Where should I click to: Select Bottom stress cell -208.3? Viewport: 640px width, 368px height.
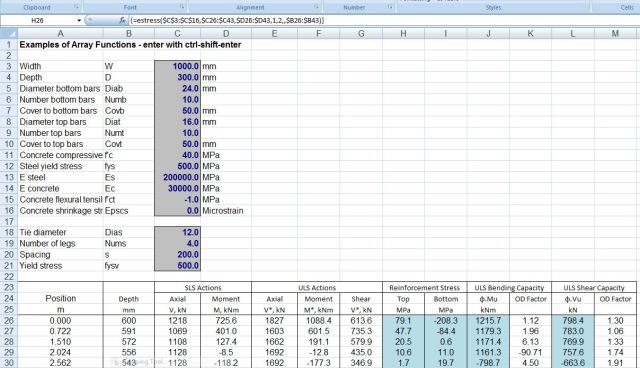click(446, 321)
